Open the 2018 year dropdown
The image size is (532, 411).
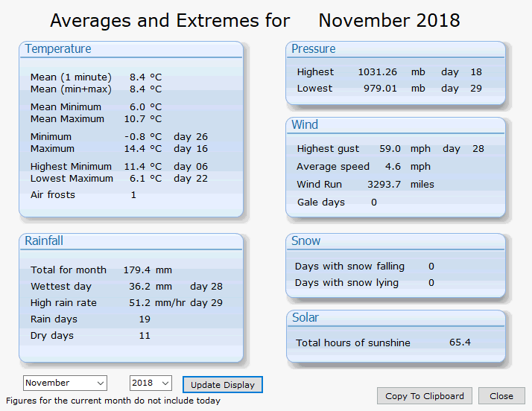pos(151,383)
